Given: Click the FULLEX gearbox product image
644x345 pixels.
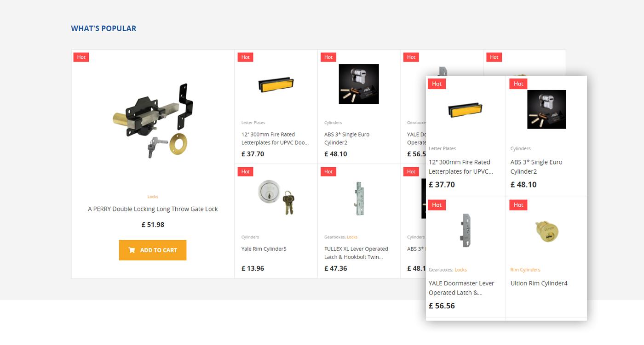Looking at the screenshot, I should pyautogui.click(x=359, y=198).
